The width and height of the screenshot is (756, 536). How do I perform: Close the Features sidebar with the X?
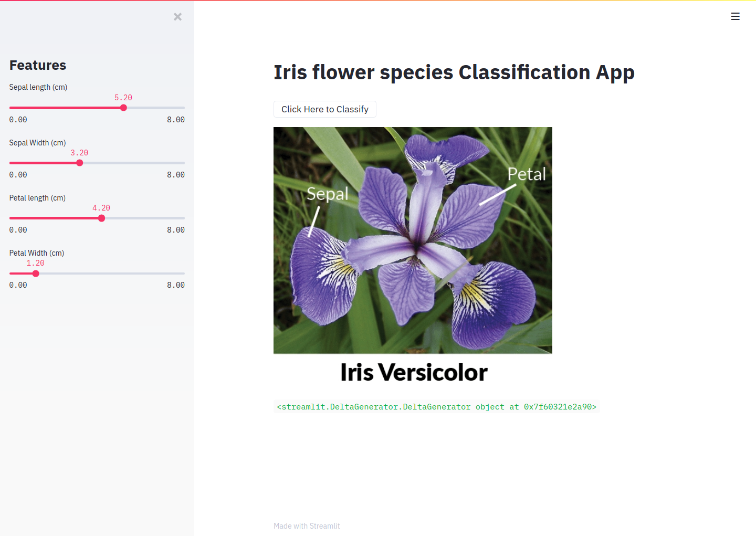[177, 16]
